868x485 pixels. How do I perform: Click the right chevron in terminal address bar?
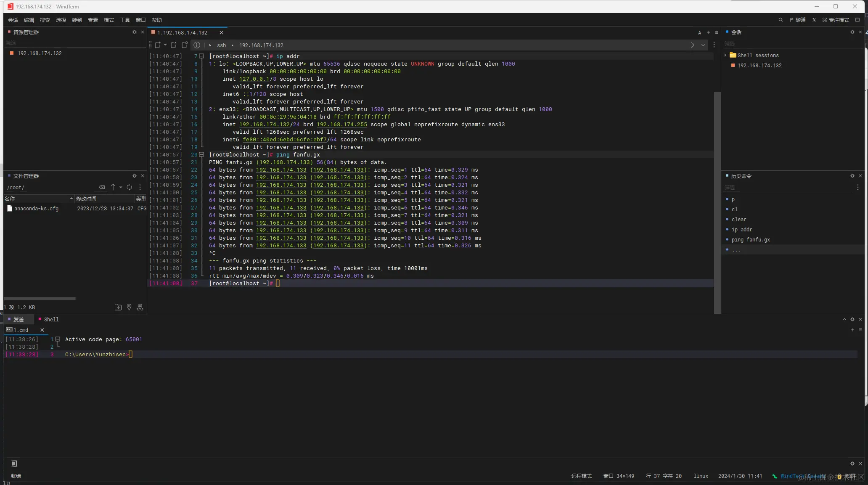693,45
